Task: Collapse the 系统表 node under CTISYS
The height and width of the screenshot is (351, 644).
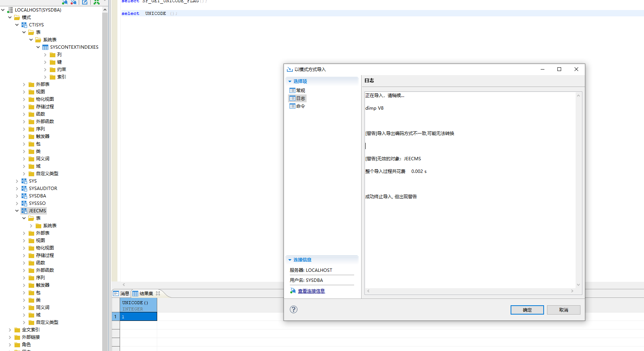Action: pos(31,40)
